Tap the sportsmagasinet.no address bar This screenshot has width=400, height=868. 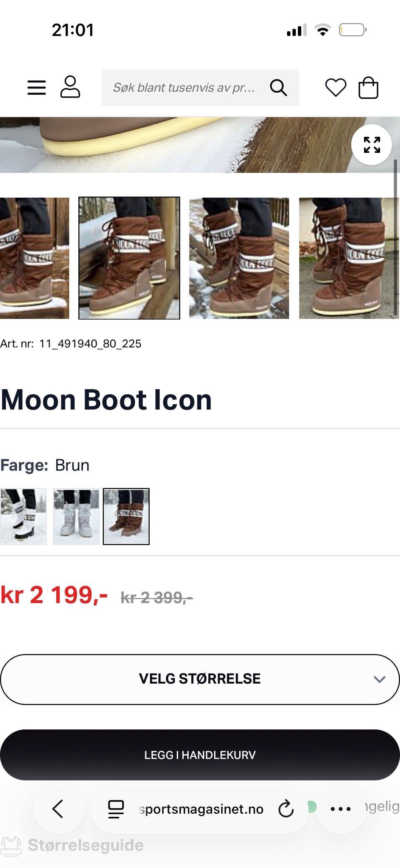point(200,809)
